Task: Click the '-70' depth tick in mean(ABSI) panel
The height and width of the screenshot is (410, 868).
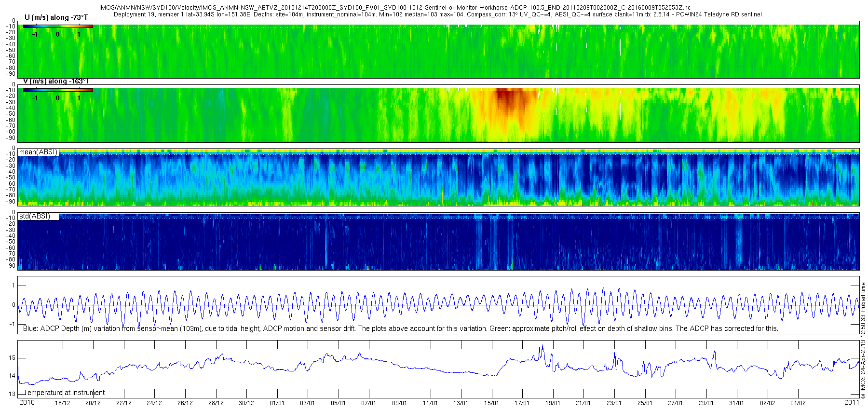Action: tap(10, 190)
